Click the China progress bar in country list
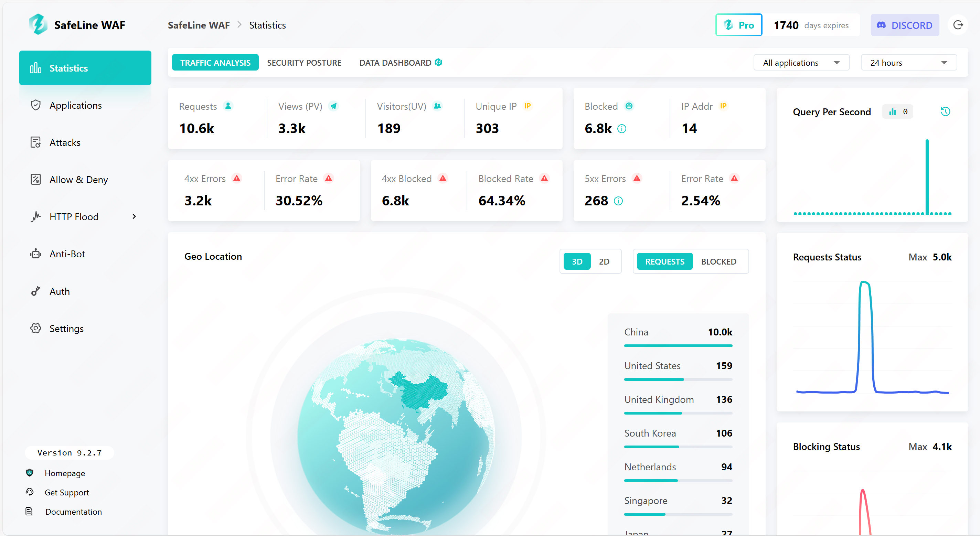Viewport: 980px width, 536px height. pyautogui.click(x=678, y=346)
